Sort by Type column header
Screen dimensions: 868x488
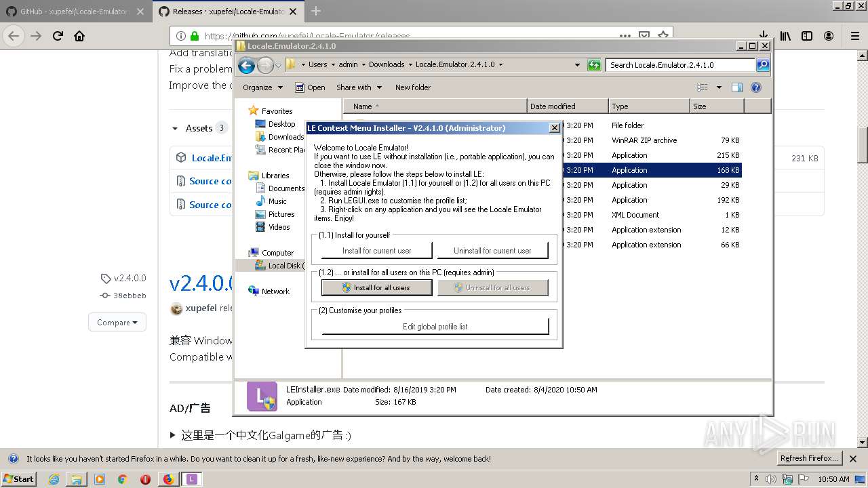pos(649,106)
